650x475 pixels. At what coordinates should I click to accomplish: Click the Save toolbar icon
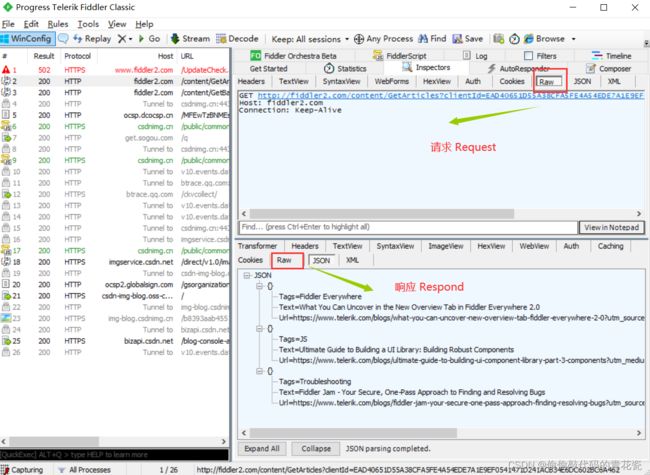pyautogui.click(x=457, y=39)
